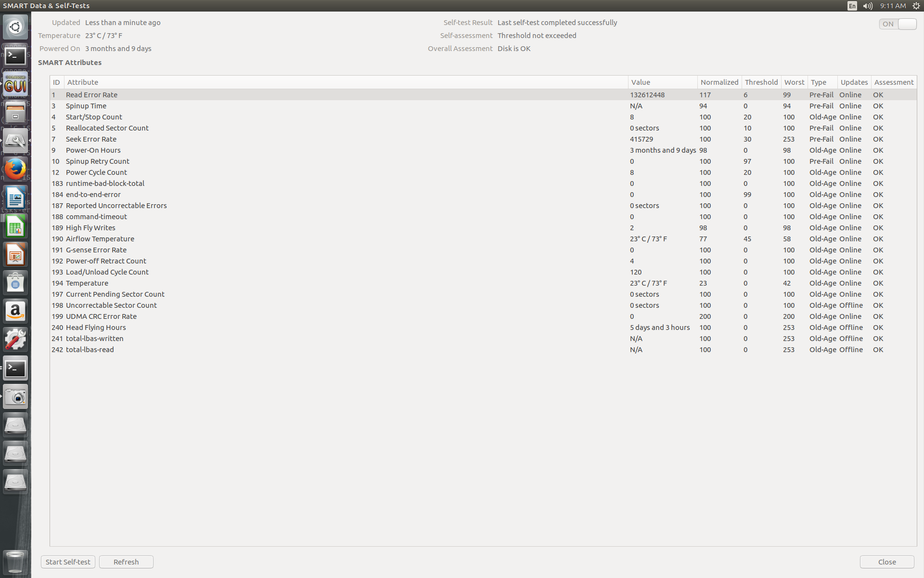The image size is (924, 578).
Task: Open Firefox from the launcher
Action: click(x=15, y=170)
